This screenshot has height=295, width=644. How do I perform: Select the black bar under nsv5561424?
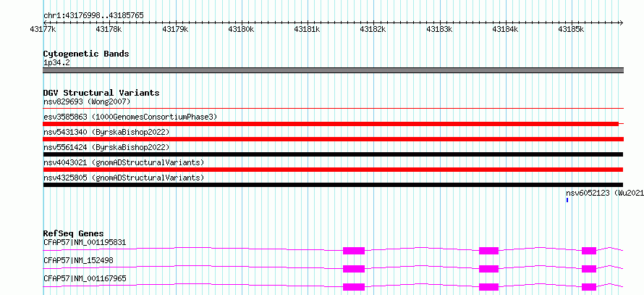click(x=333, y=154)
